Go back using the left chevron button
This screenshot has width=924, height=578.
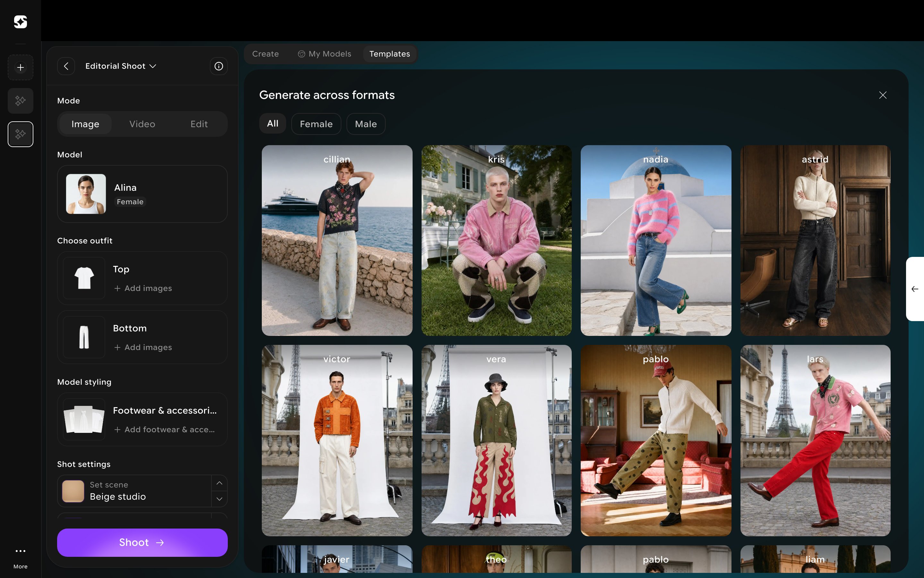pos(66,66)
